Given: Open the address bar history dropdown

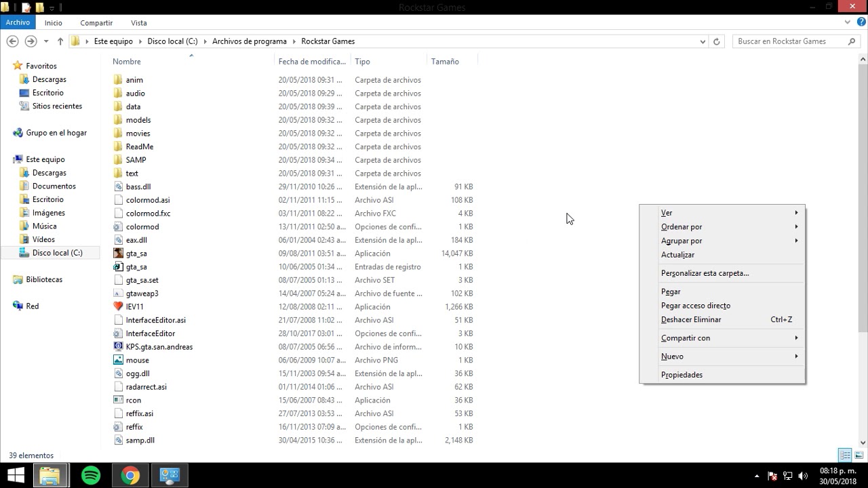Looking at the screenshot, I should tap(703, 41).
